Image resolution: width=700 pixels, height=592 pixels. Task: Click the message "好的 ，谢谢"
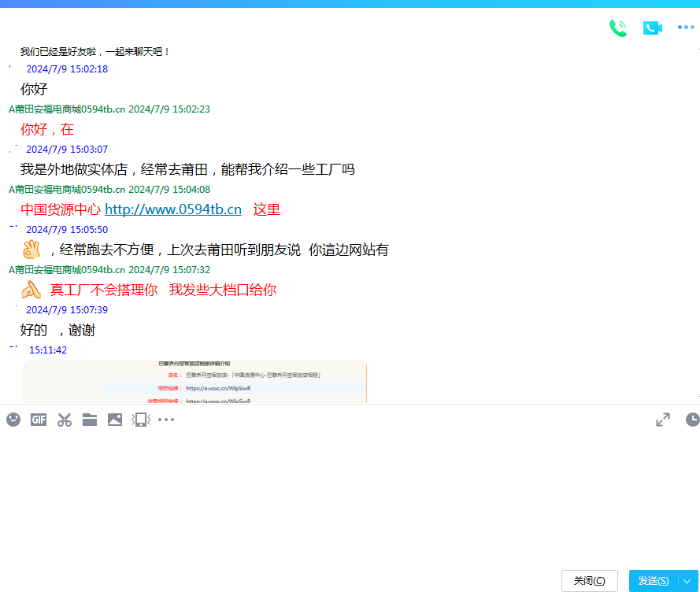(57, 330)
